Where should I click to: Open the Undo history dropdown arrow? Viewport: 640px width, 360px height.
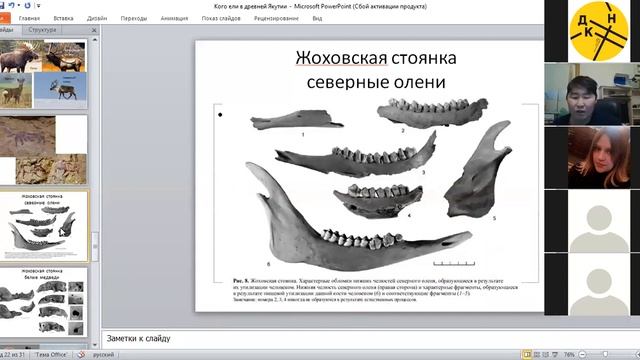19,6
